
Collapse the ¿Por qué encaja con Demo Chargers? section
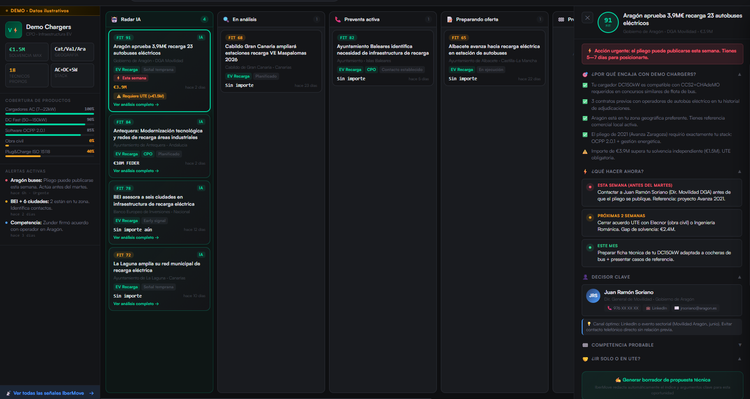click(739, 75)
